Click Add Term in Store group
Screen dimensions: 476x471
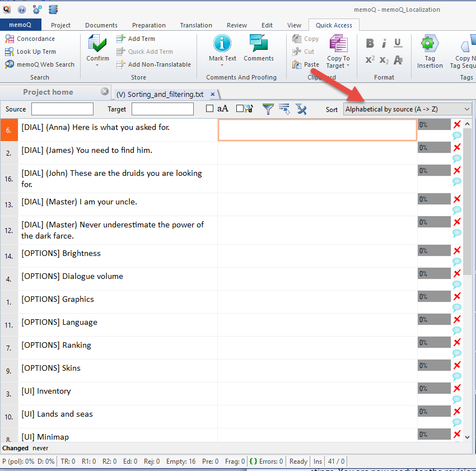(136, 39)
